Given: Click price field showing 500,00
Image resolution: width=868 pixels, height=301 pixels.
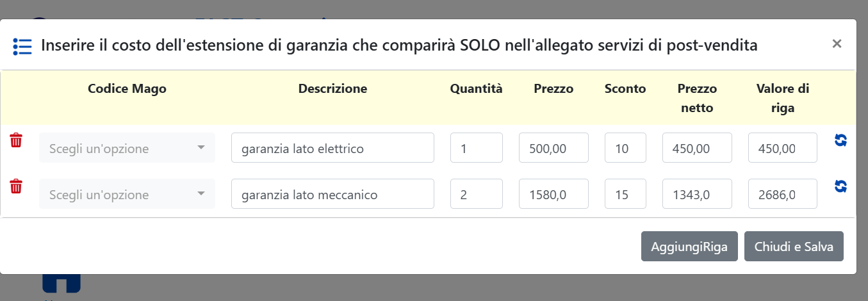Looking at the screenshot, I should pos(553,148).
